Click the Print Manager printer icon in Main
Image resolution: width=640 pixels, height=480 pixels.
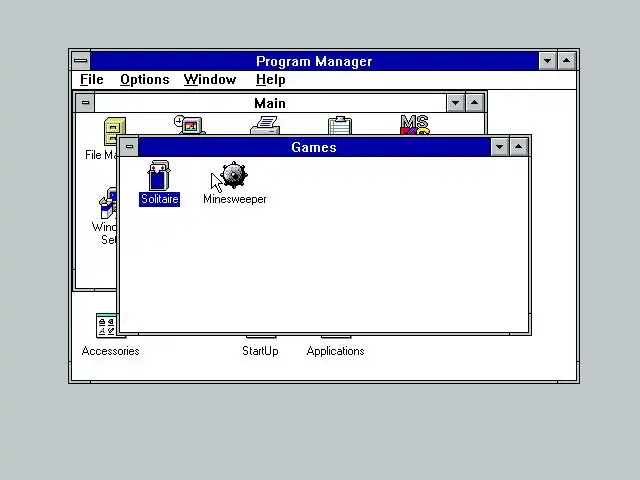265,125
